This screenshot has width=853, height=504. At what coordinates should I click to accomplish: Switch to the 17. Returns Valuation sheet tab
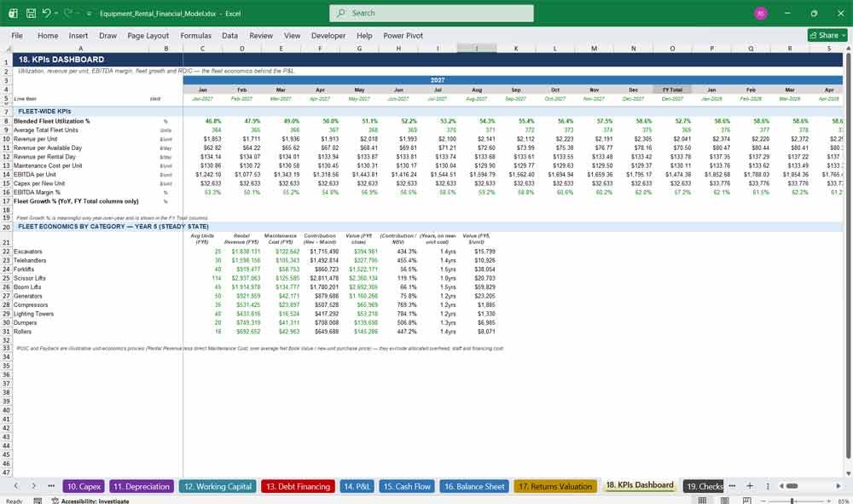555,487
